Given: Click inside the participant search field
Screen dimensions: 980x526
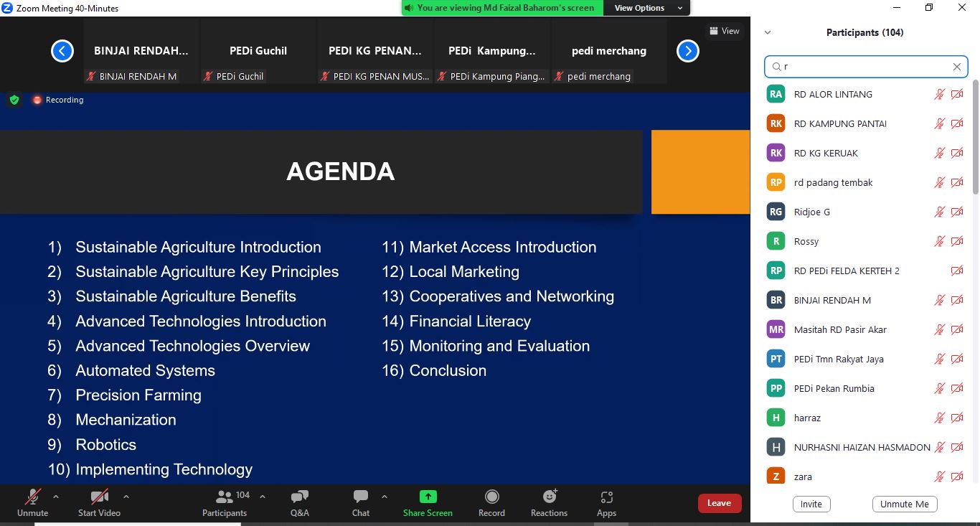Looking at the screenshot, I should tap(866, 67).
